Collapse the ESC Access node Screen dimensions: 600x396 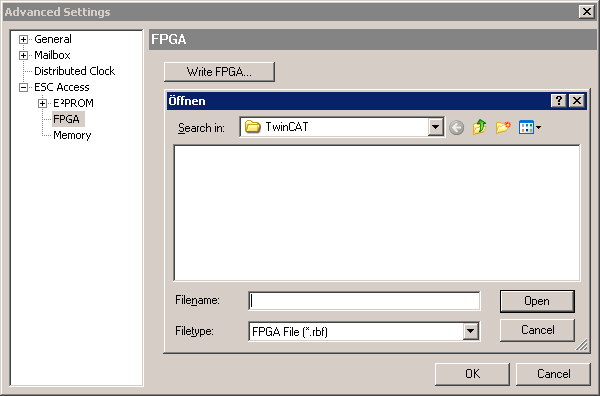click(23, 88)
